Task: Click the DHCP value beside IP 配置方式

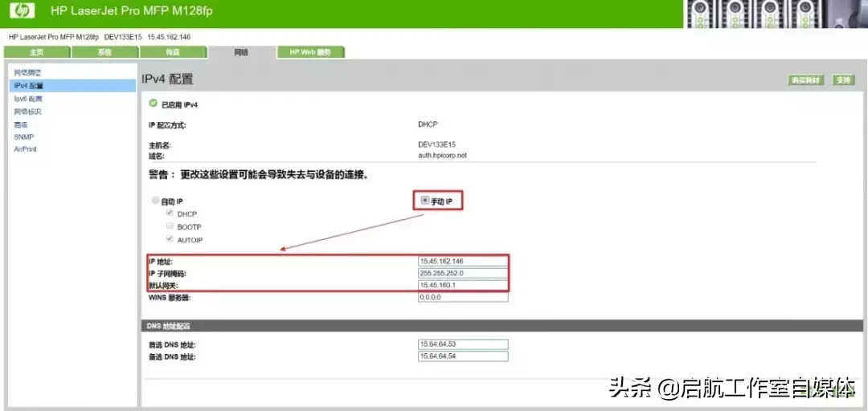Action: (x=428, y=124)
